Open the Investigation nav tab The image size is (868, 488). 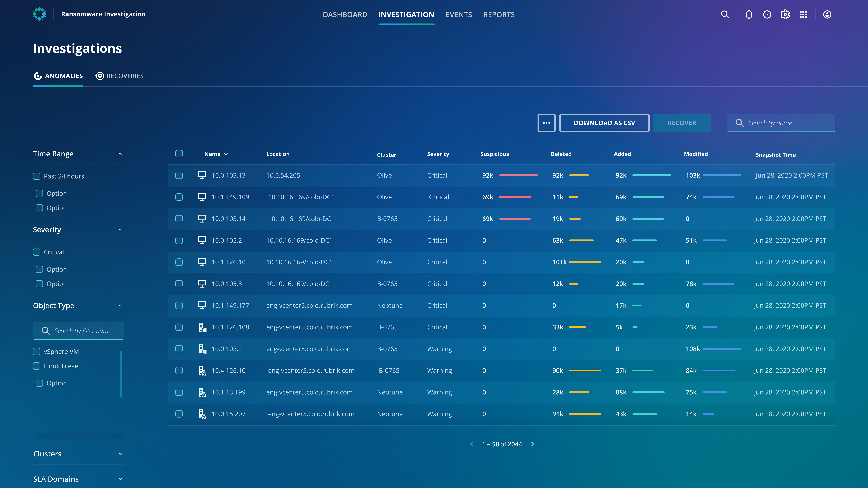pyautogui.click(x=406, y=14)
